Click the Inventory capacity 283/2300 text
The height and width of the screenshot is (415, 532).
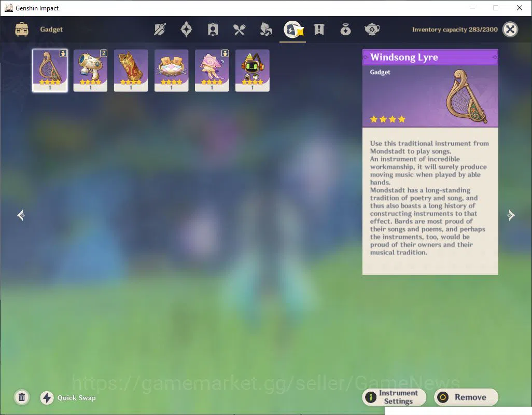[x=455, y=30]
